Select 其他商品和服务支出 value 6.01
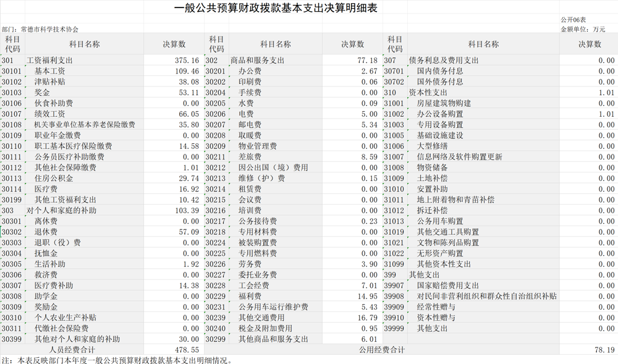 (x=370, y=339)
